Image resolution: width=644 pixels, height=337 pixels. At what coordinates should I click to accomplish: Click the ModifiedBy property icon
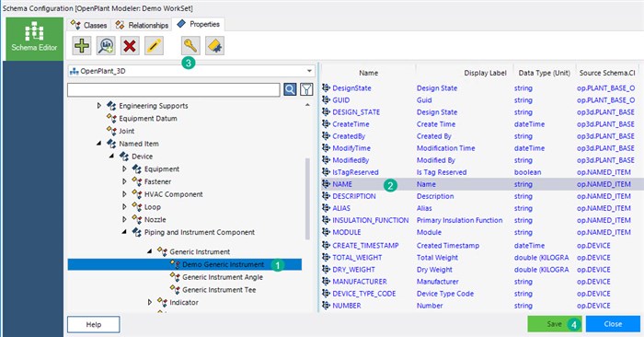326,160
